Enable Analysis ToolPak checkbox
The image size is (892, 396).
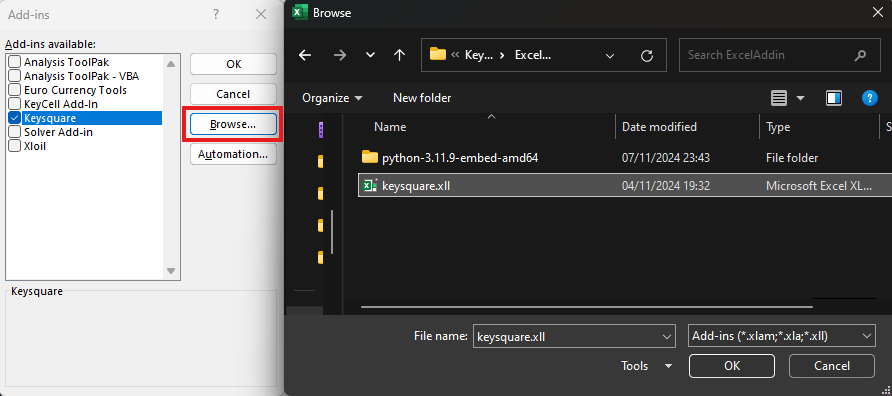(x=15, y=62)
